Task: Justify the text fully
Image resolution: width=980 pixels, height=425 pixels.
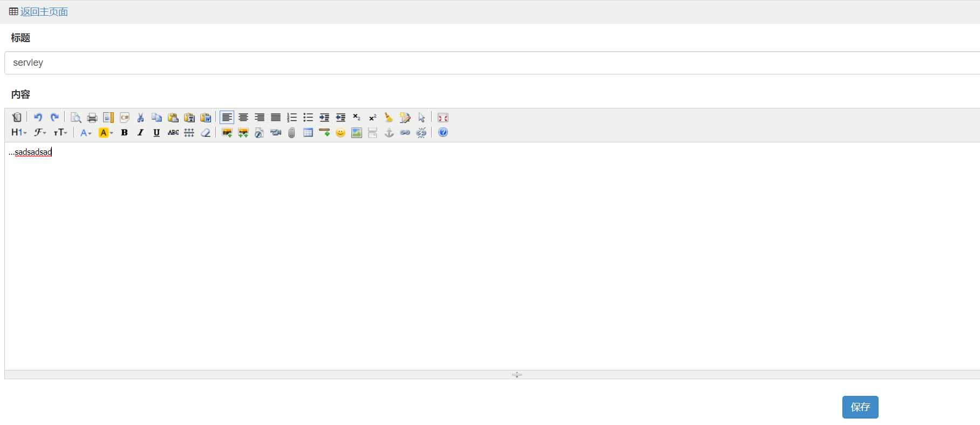Action: [276, 117]
